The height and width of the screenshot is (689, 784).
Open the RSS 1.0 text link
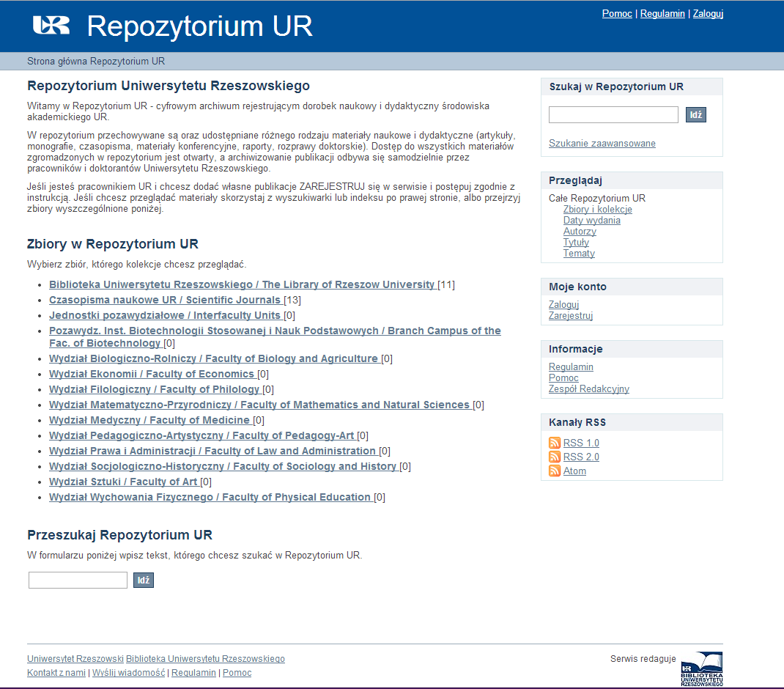pyautogui.click(x=581, y=443)
